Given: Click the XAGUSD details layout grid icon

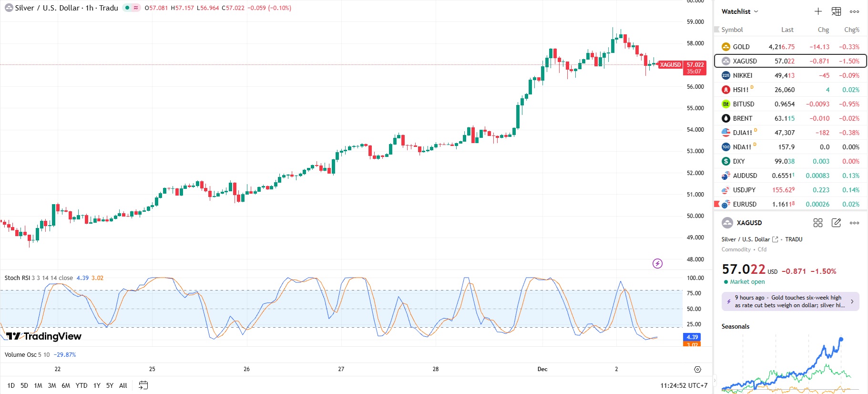Looking at the screenshot, I should click(x=818, y=223).
